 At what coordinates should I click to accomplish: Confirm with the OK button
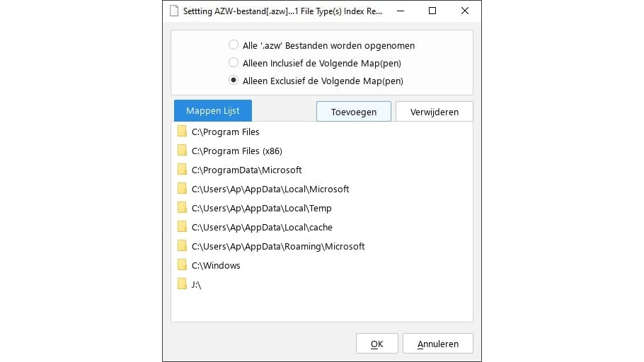click(376, 344)
